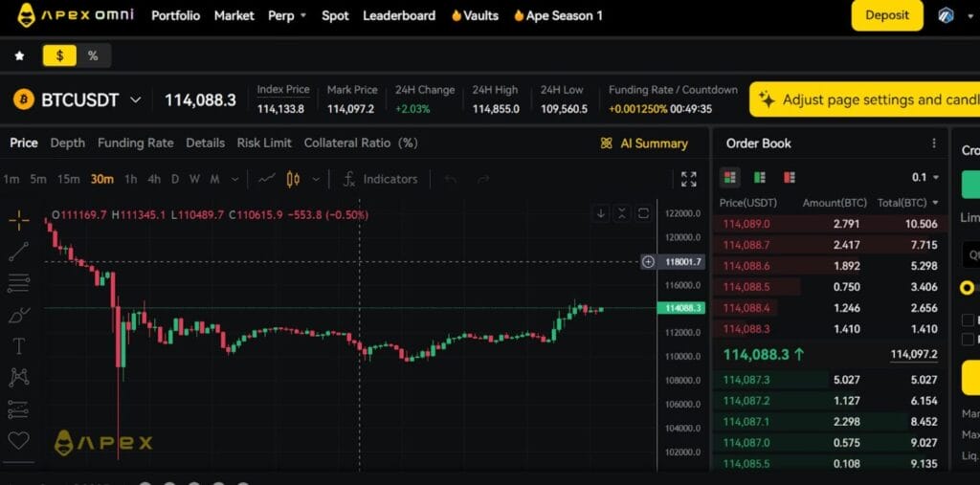Select the 30m timeframe
980x485 pixels.
coord(101,180)
